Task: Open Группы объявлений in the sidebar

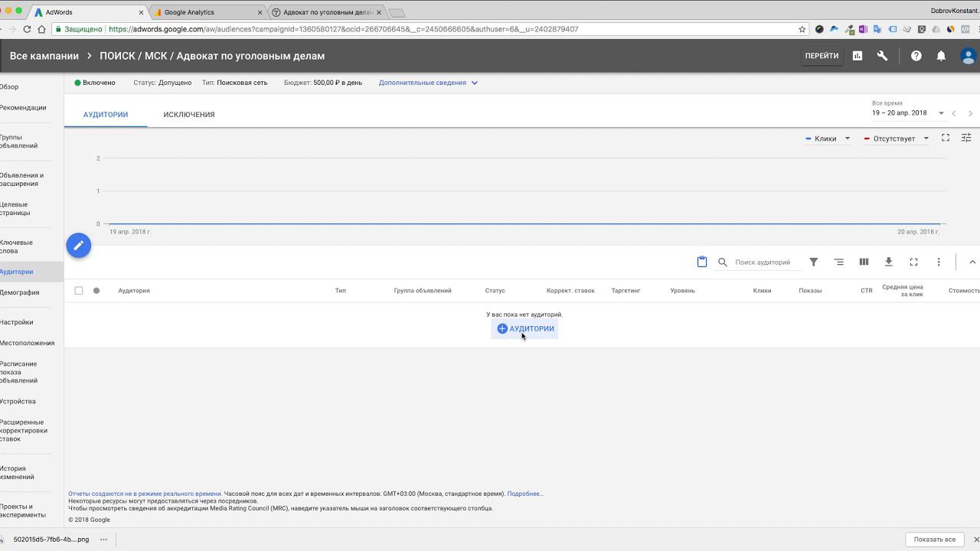Action: click(x=18, y=142)
